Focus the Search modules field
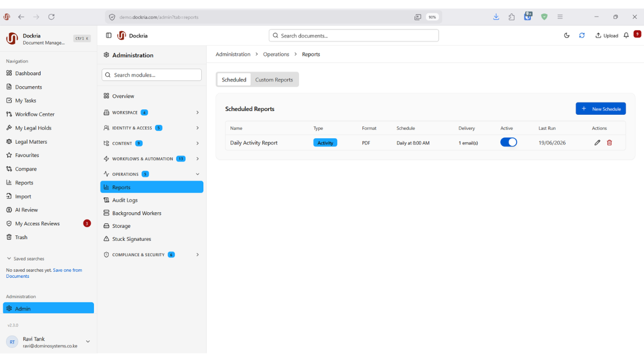 pos(152,75)
